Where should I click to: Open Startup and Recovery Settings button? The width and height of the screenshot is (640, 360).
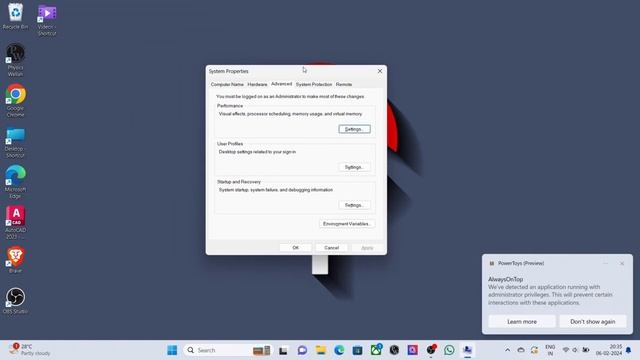(354, 205)
